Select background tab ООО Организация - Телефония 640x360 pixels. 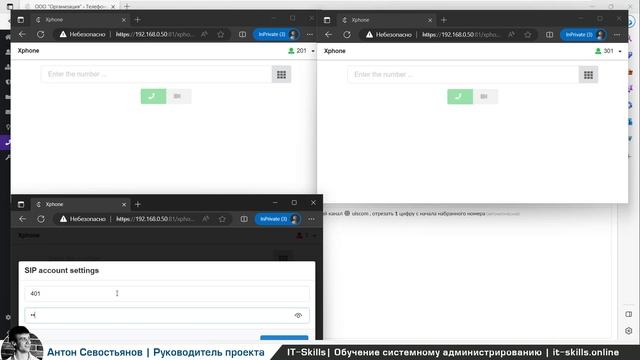(69, 6)
